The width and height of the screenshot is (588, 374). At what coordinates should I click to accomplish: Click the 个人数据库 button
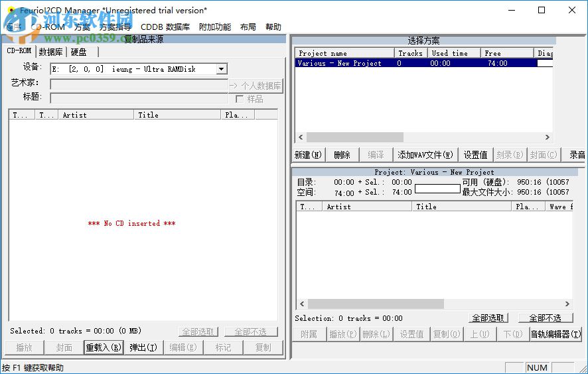[x=256, y=86]
